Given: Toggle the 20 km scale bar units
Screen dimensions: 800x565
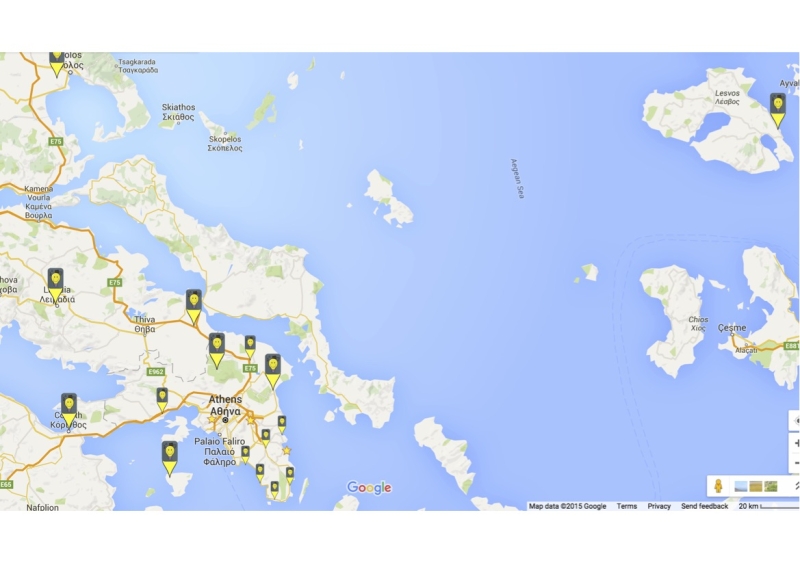Looking at the screenshot, I should 768,506.
